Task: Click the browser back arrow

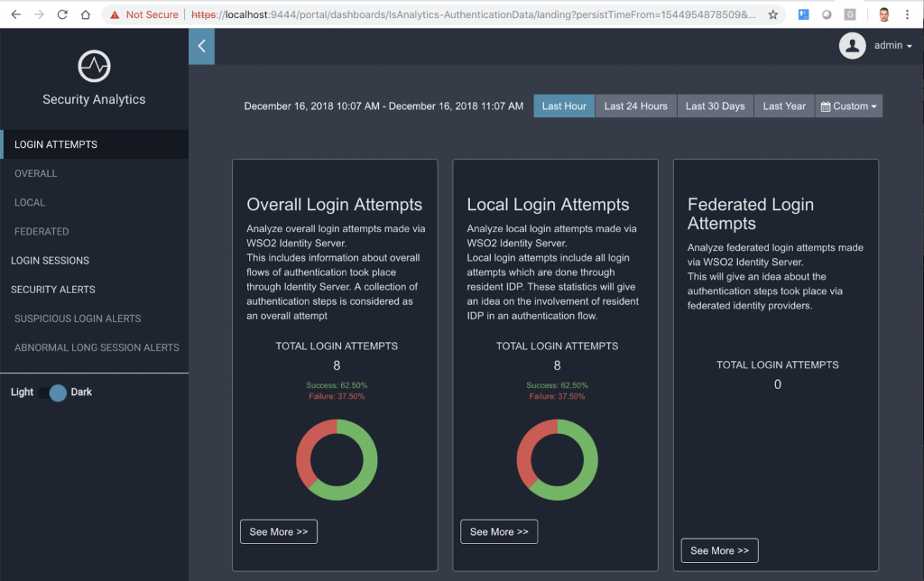Action: coord(15,14)
